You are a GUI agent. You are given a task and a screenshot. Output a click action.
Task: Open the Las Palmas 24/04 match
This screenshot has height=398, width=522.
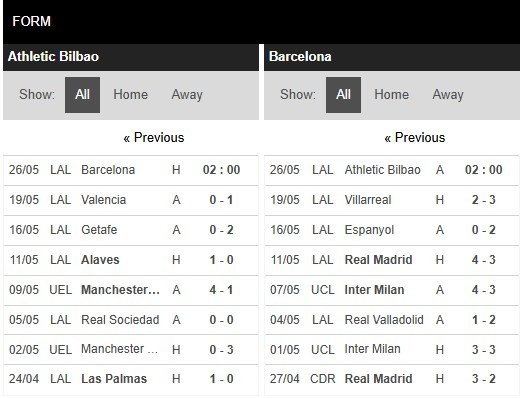(x=131, y=379)
